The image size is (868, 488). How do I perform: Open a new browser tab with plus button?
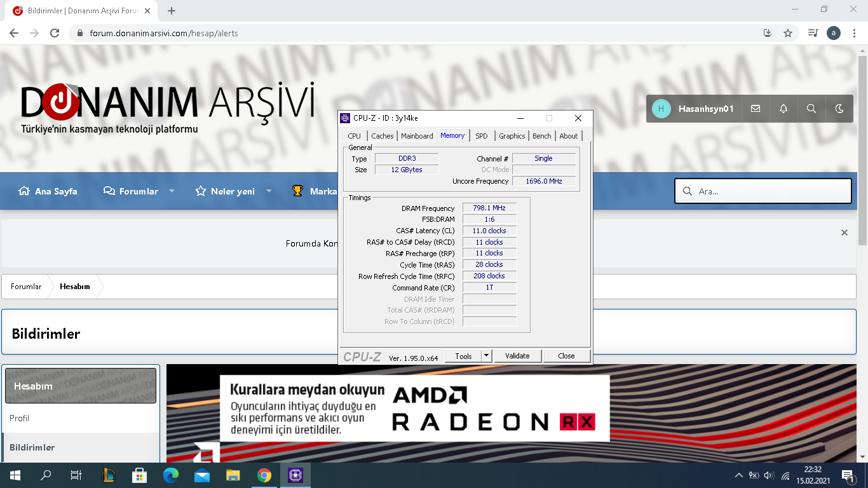[x=172, y=11]
